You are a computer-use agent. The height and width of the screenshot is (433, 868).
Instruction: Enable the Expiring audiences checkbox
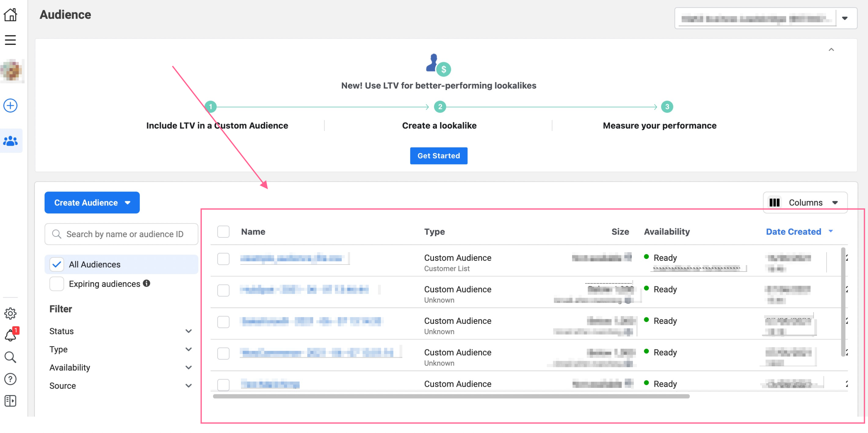(57, 284)
